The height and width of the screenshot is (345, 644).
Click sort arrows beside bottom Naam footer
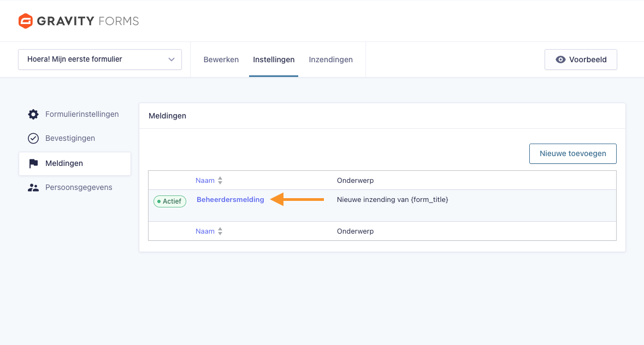(220, 231)
